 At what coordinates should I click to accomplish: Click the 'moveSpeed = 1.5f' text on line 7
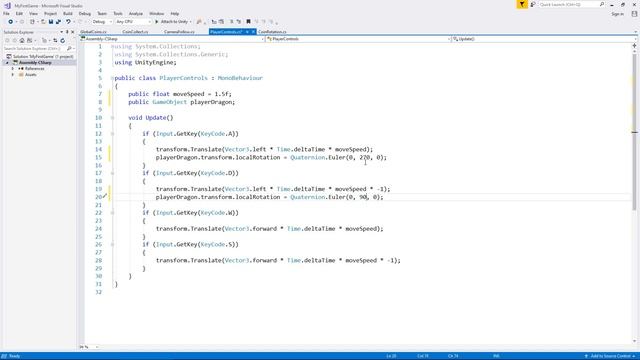pos(202,94)
